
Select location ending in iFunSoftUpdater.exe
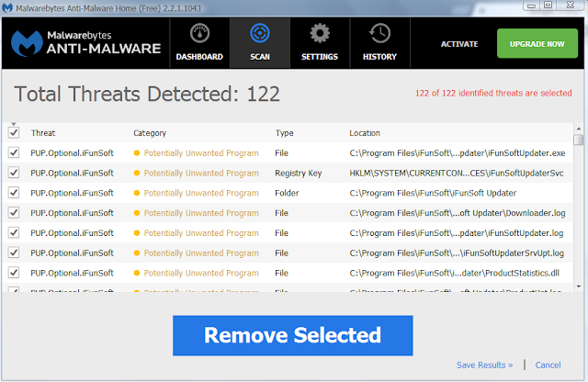[458, 153]
